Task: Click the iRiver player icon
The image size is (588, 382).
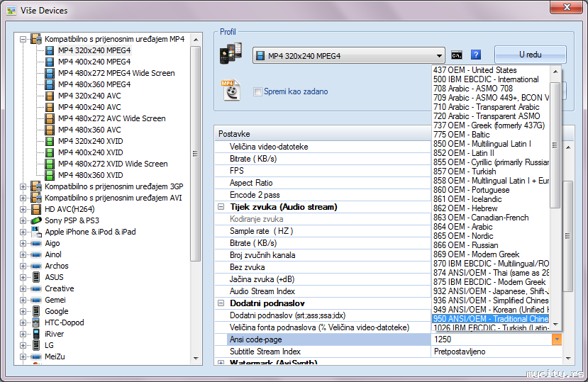Action: point(36,334)
